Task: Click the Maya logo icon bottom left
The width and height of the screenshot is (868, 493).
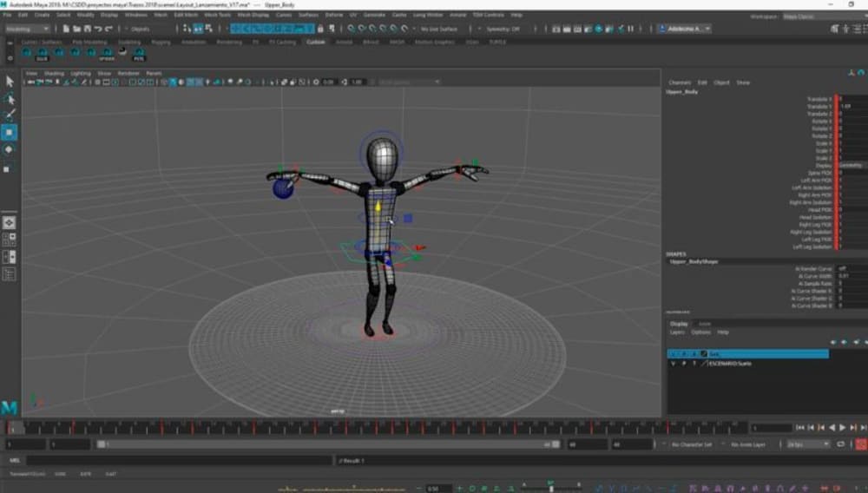Action: 10,408
